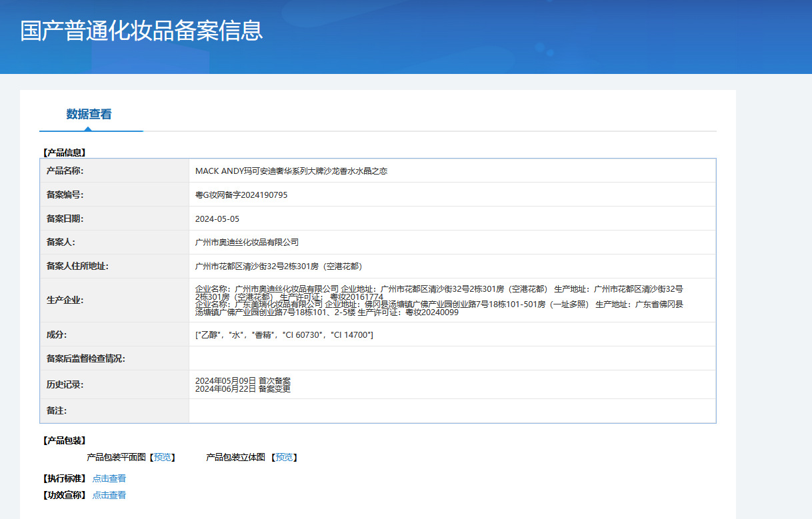Click the page title 国产普通化妆品备案信息

pyautogui.click(x=141, y=31)
